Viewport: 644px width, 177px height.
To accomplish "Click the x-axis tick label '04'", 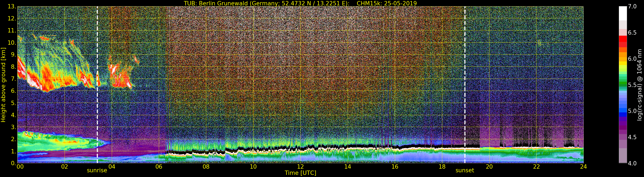I will 112,167.
